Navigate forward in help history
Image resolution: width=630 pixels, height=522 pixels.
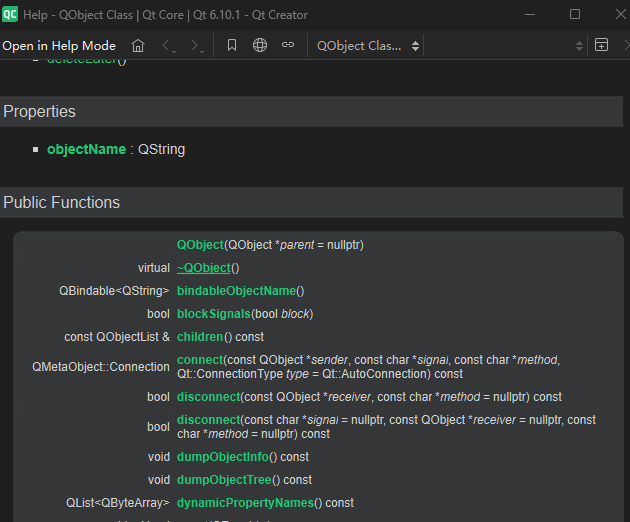tap(196, 45)
